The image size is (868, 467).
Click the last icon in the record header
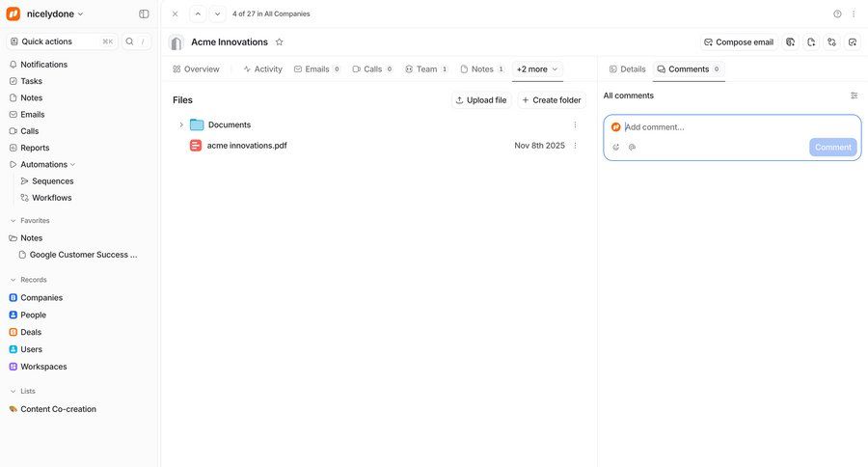coord(853,42)
